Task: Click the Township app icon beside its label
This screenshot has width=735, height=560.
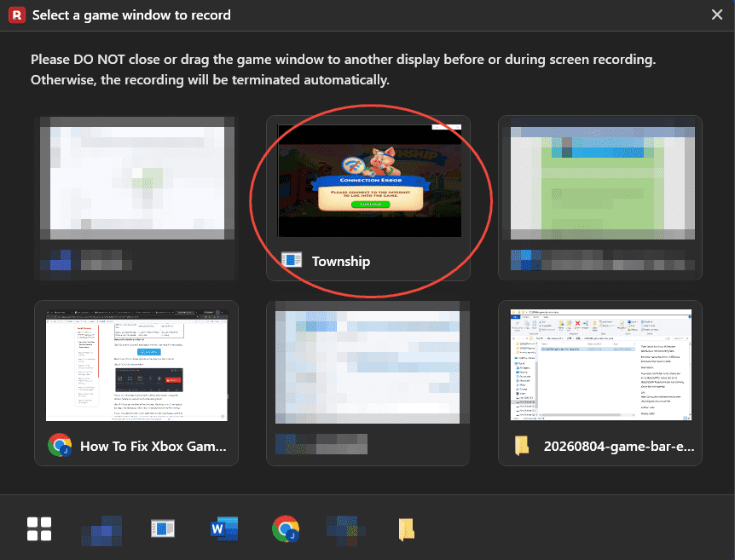Action: (292, 260)
